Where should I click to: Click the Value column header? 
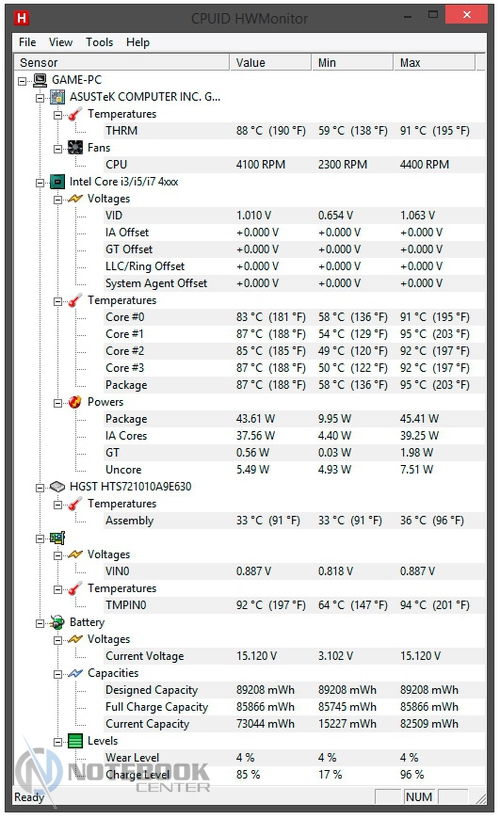point(271,63)
